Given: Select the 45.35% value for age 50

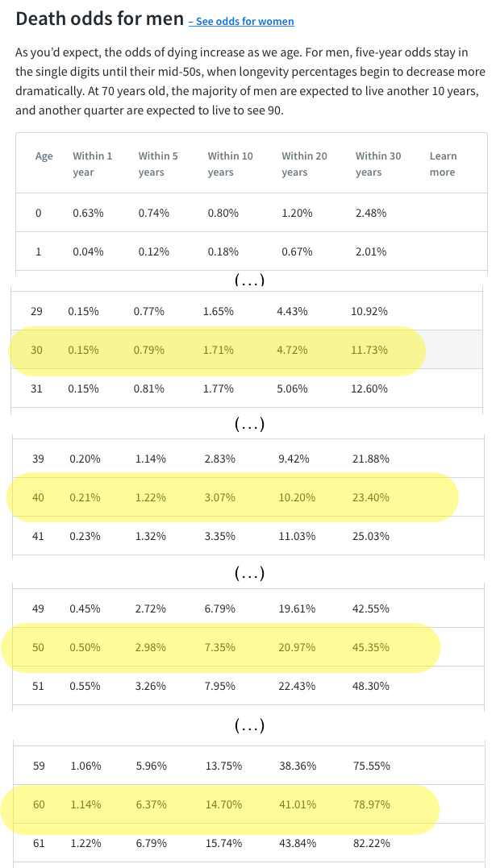Looking at the screenshot, I should [x=372, y=647].
